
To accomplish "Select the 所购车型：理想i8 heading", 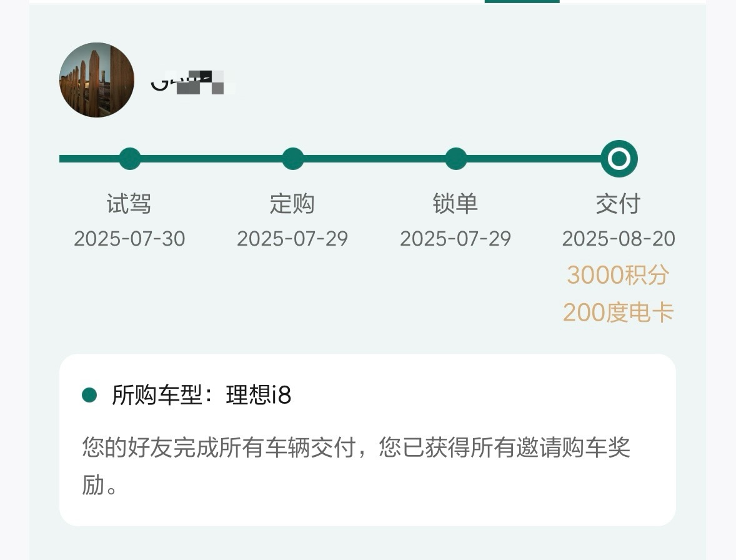I will tap(202, 395).
